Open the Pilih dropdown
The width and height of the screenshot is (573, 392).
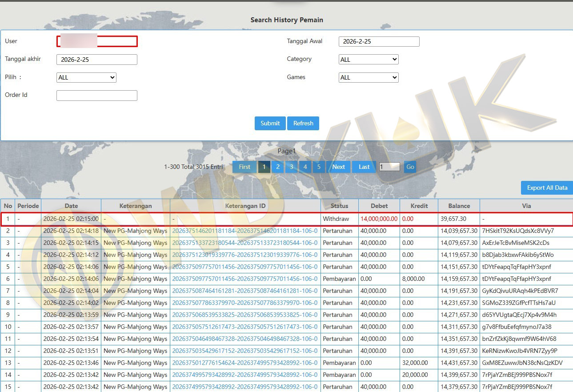tap(86, 77)
